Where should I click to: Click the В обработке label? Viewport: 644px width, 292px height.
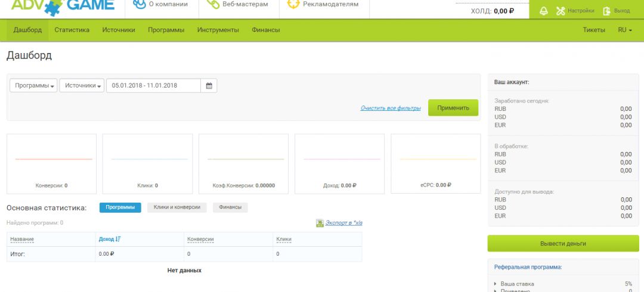512,146
